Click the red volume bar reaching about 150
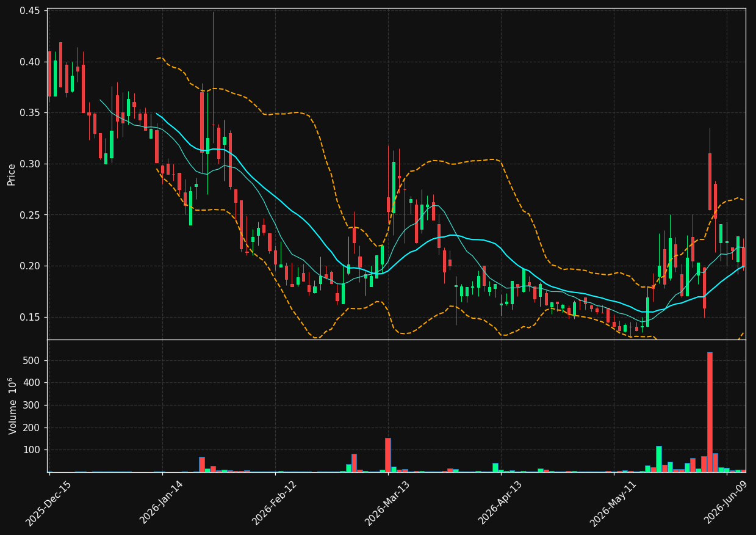The width and height of the screenshot is (756, 535). pos(387,455)
